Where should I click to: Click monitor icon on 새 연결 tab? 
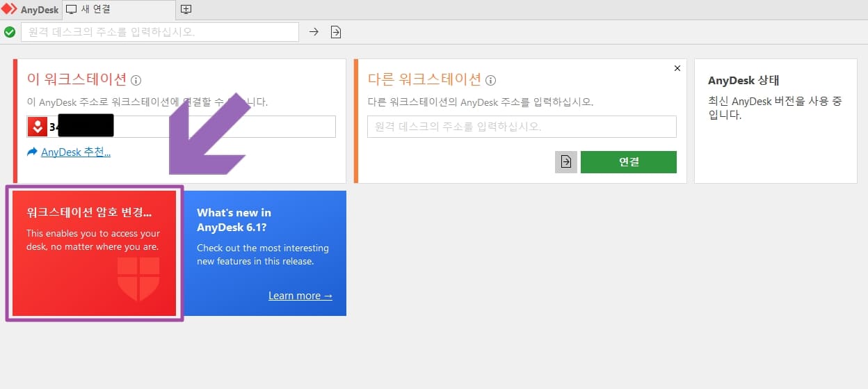coord(71,10)
